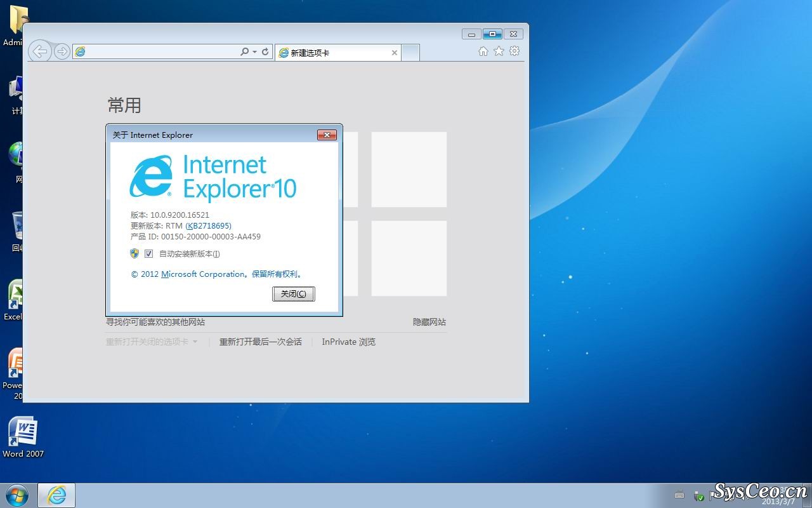
Task: Open Word 2007 desktop shortcut
Action: pyautogui.click(x=23, y=438)
